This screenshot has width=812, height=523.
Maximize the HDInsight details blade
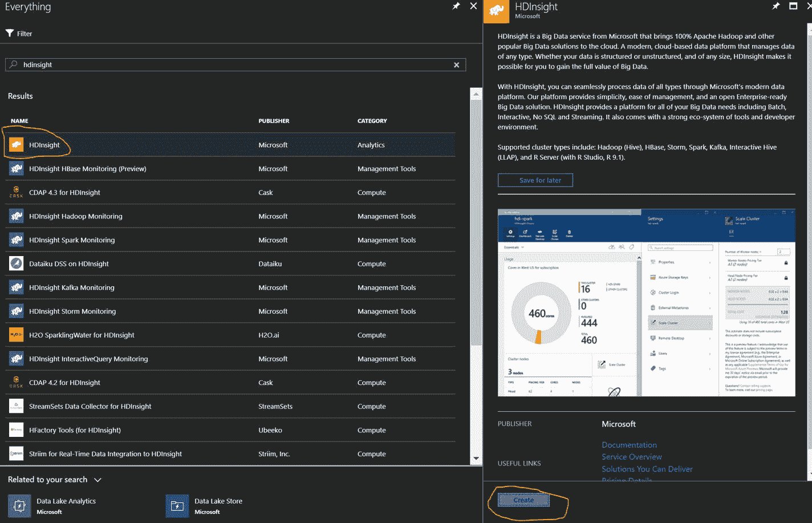793,6
